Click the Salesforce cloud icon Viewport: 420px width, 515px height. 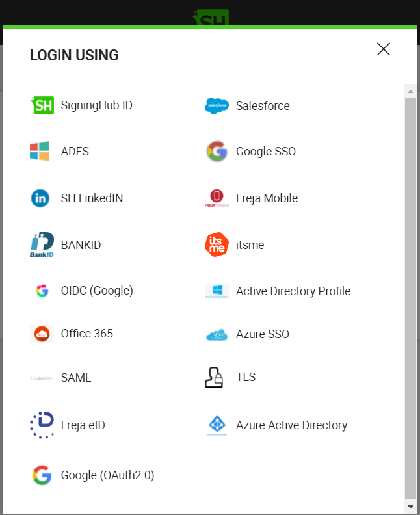pos(217,106)
